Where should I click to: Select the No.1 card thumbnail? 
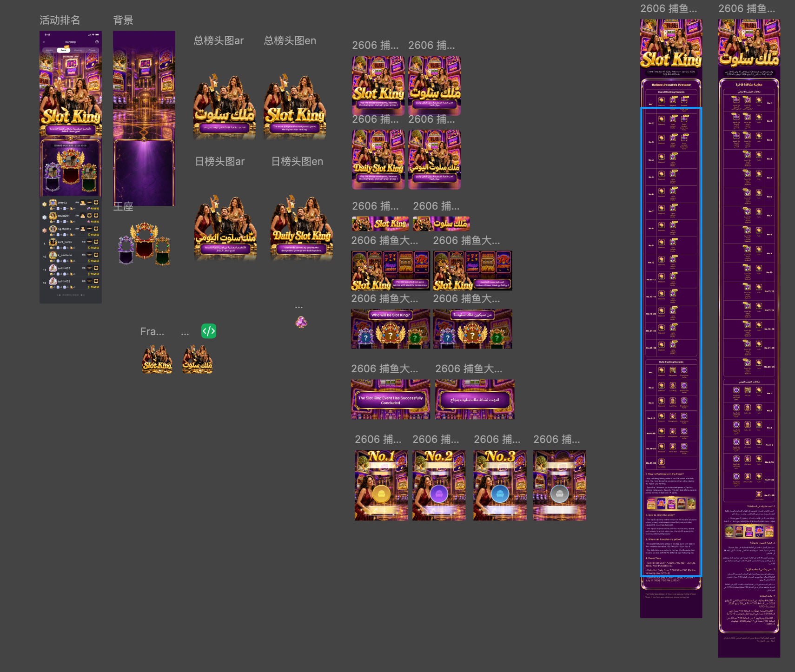tap(381, 485)
